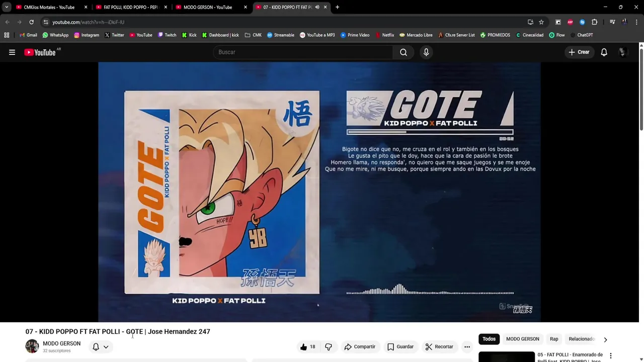Click the Guardar save button
The height and width of the screenshot is (362, 644).
point(400,347)
